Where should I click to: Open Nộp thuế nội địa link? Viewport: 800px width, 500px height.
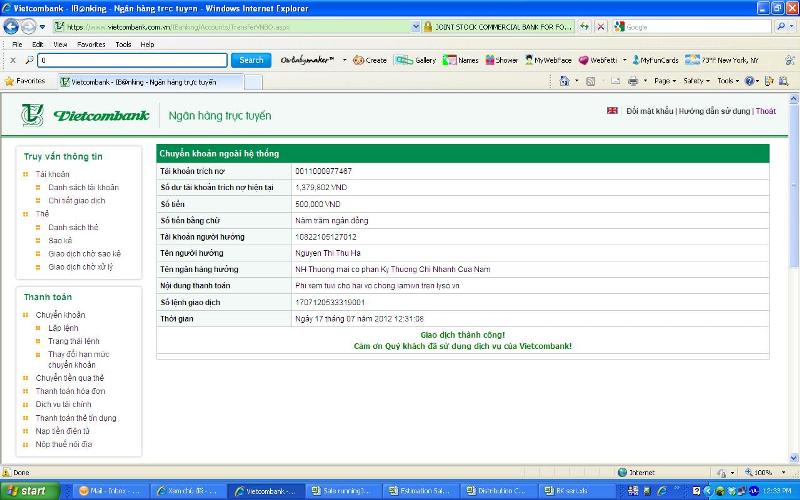click(x=64, y=444)
